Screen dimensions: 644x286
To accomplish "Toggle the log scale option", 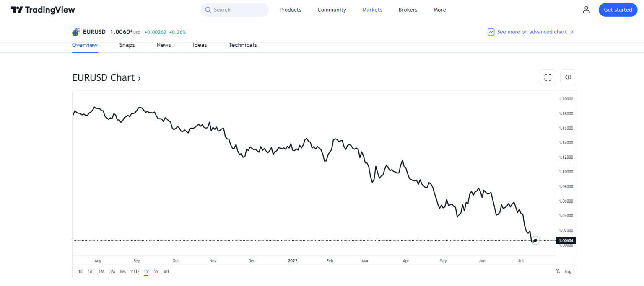I will click(x=568, y=271).
